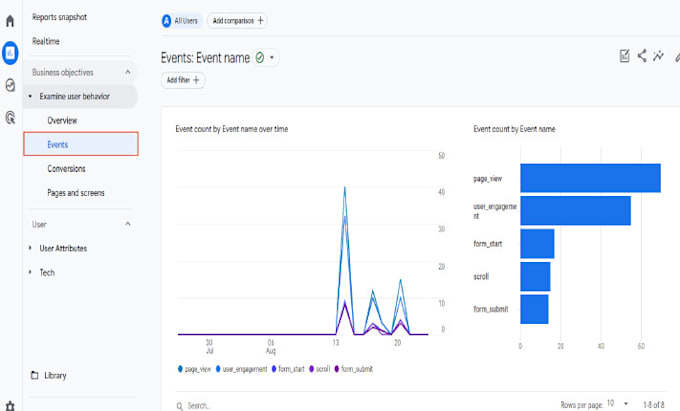Toggle scroll legend color dot
Screen dimensions: 680x411
point(311,369)
